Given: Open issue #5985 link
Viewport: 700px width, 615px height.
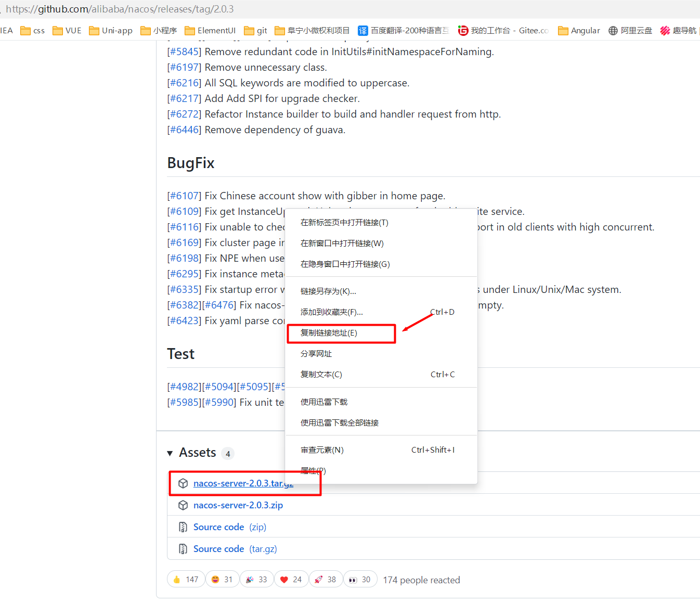Looking at the screenshot, I should 184,402.
